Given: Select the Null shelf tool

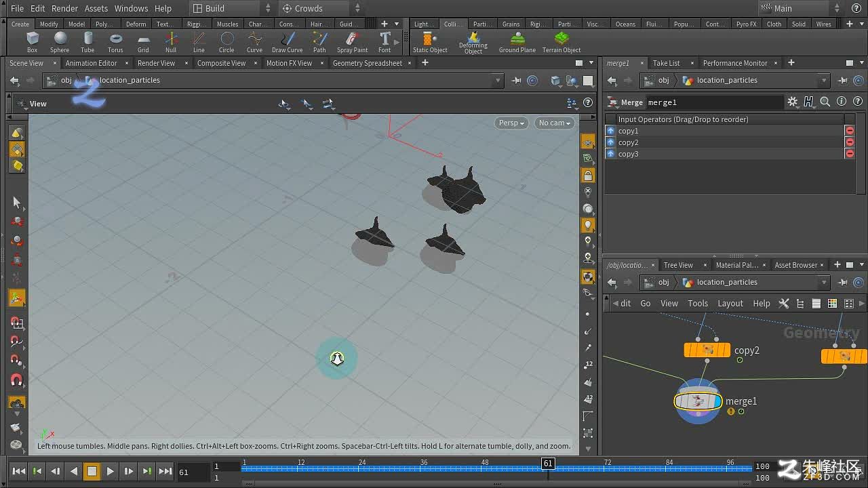Looking at the screenshot, I should click(171, 42).
